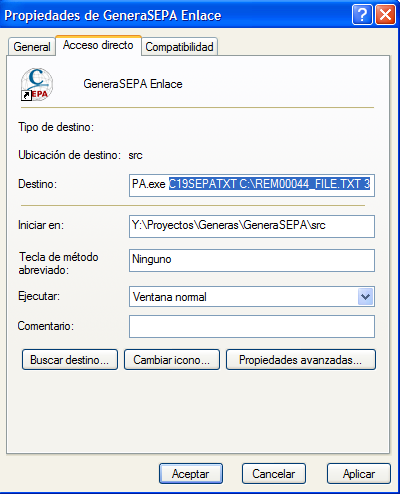The height and width of the screenshot is (494, 400).
Task: Click the dialog title bar text
Action: [113, 15]
